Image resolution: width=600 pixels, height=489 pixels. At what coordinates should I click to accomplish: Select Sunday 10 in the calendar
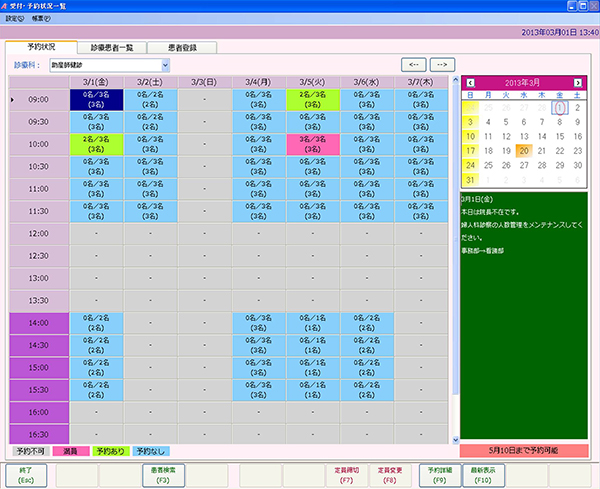(470, 137)
